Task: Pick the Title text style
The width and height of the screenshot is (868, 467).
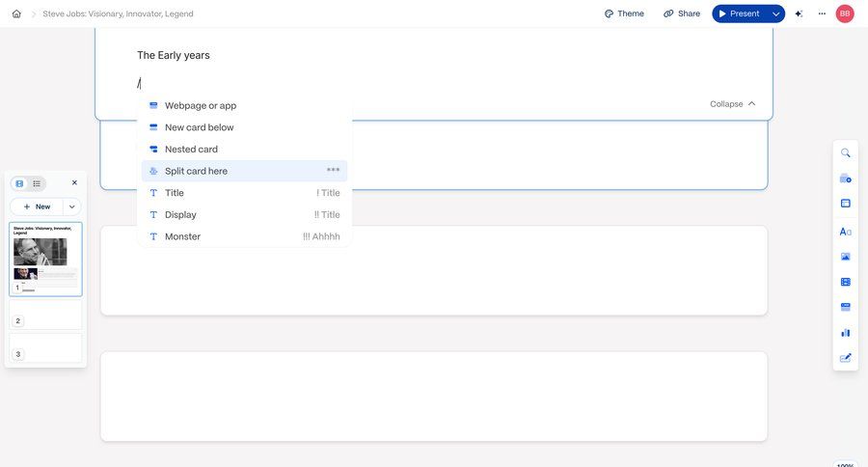Action: [x=244, y=193]
